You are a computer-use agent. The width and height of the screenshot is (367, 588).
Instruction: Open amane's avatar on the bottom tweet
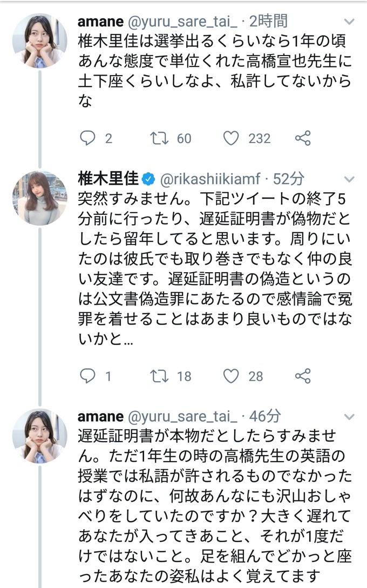(40, 435)
